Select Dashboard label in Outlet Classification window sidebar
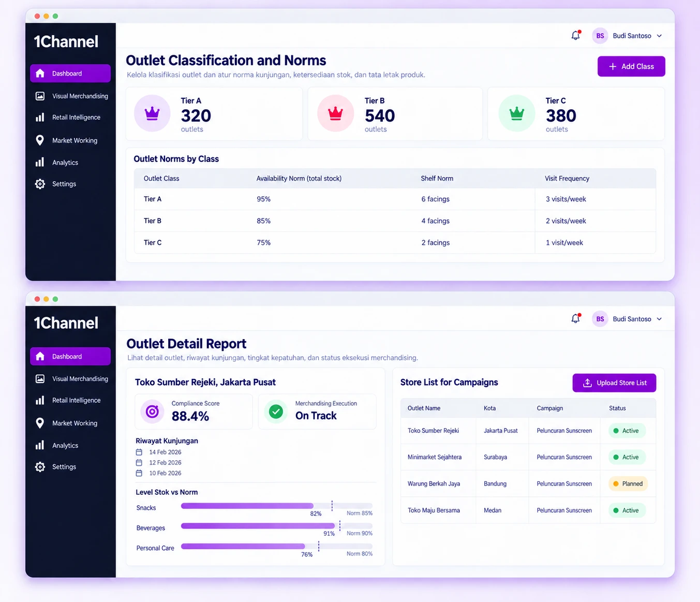The width and height of the screenshot is (700, 602). pos(67,74)
